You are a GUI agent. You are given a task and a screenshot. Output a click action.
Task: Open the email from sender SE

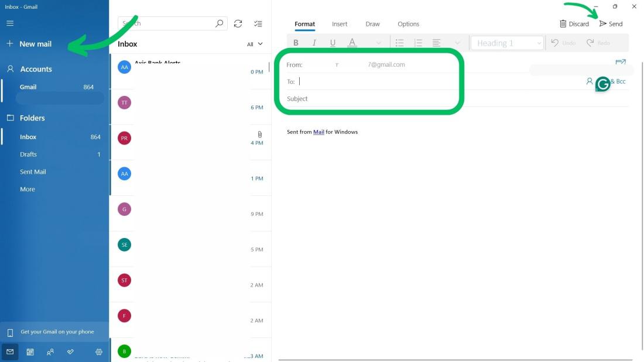click(190, 249)
